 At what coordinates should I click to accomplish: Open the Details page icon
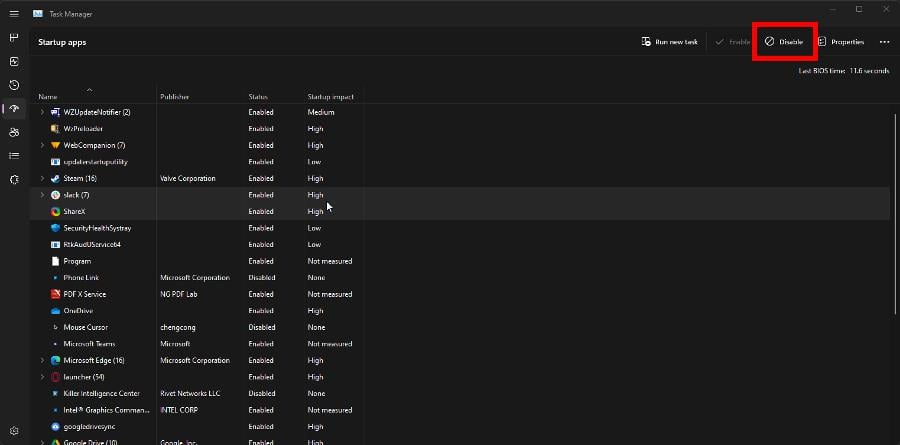coord(14,156)
